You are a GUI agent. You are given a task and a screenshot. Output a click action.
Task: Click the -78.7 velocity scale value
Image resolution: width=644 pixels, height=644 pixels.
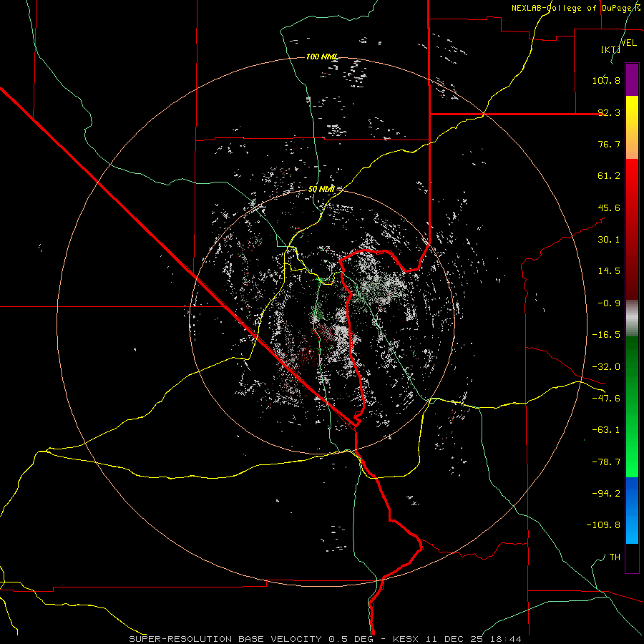click(606, 462)
